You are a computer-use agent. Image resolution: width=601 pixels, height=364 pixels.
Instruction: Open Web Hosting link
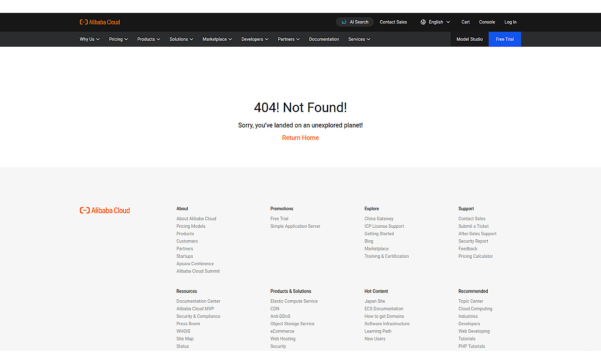(x=283, y=339)
